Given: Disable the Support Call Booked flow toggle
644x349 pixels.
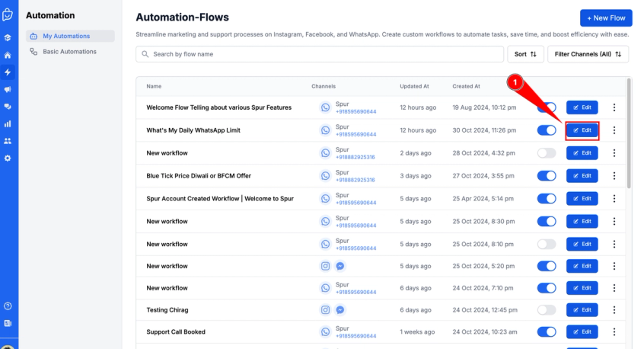Looking at the screenshot, I should coord(547,331).
